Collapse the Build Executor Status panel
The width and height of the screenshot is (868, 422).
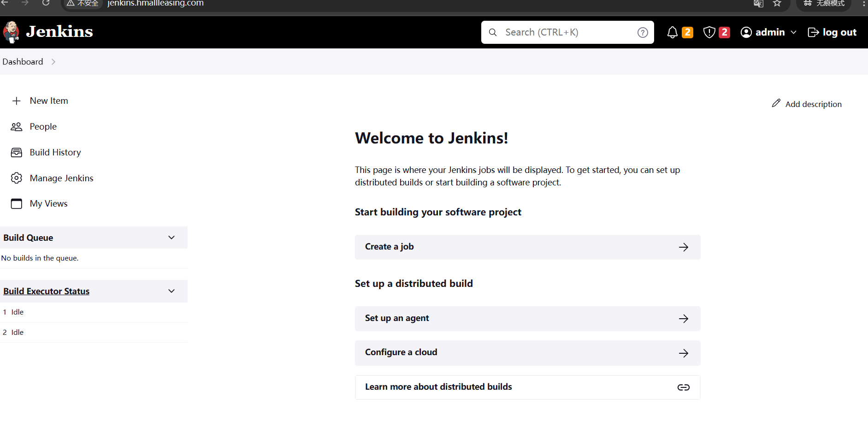pos(171,291)
